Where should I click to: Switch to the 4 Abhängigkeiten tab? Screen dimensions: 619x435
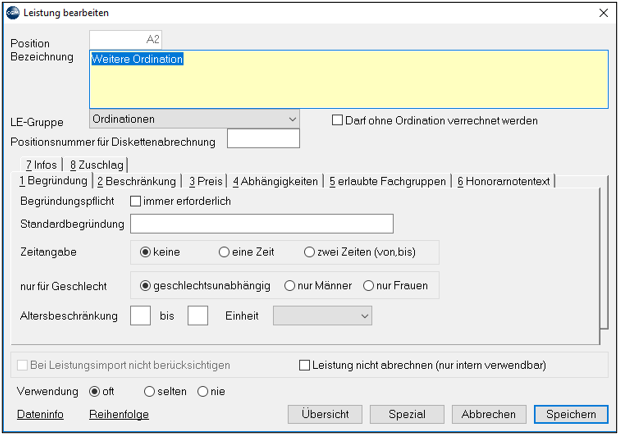coord(275,181)
